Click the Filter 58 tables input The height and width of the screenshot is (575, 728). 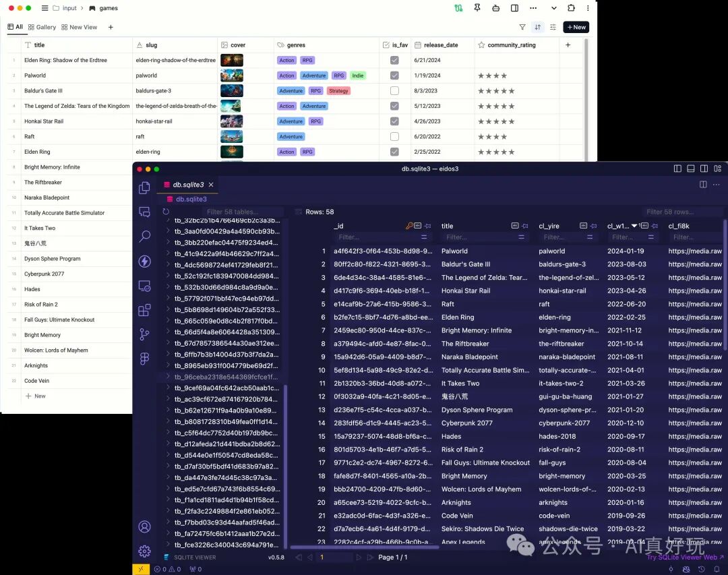pyautogui.click(x=244, y=212)
